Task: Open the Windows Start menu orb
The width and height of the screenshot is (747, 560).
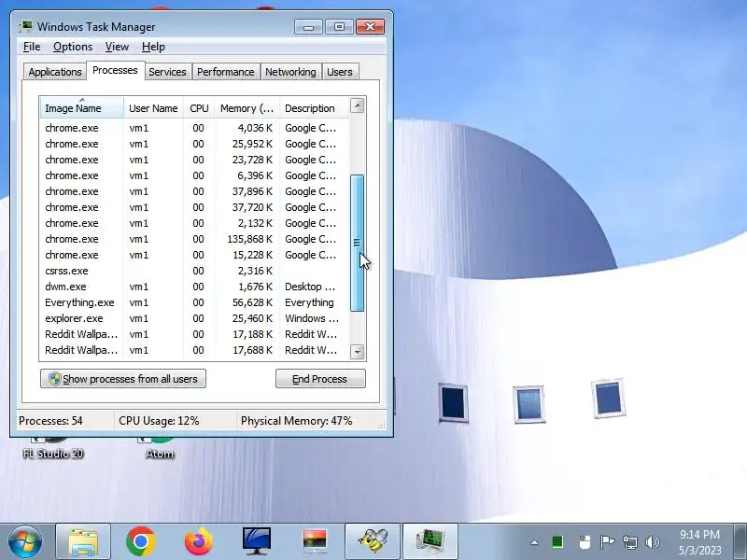Action: click(24, 541)
